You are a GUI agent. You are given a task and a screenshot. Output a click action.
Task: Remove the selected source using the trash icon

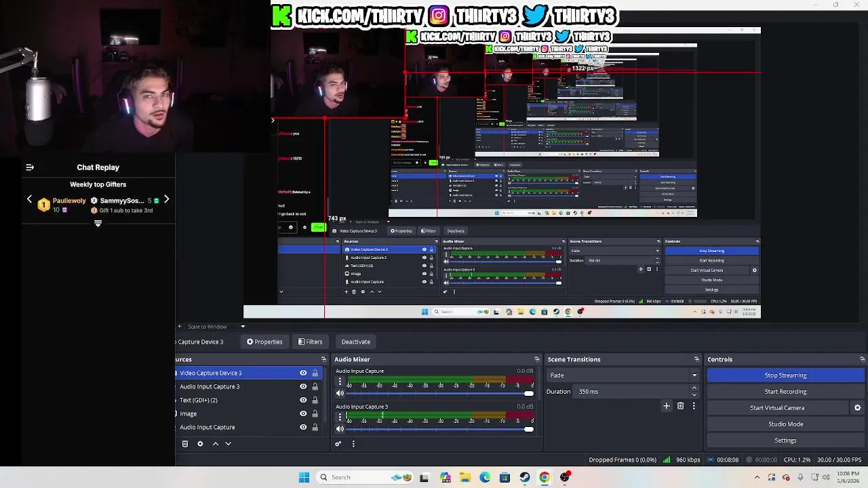(x=185, y=444)
